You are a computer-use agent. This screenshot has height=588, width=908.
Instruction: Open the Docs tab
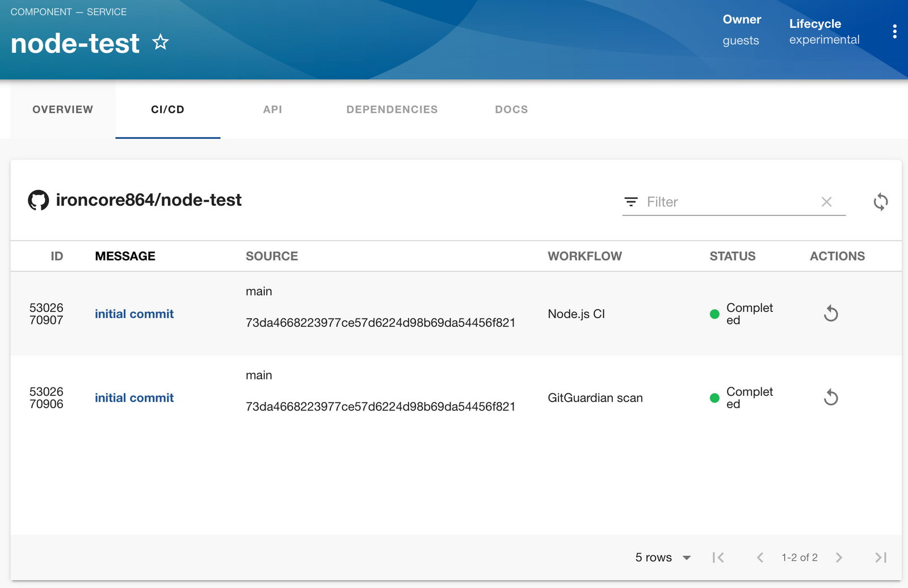pos(511,109)
